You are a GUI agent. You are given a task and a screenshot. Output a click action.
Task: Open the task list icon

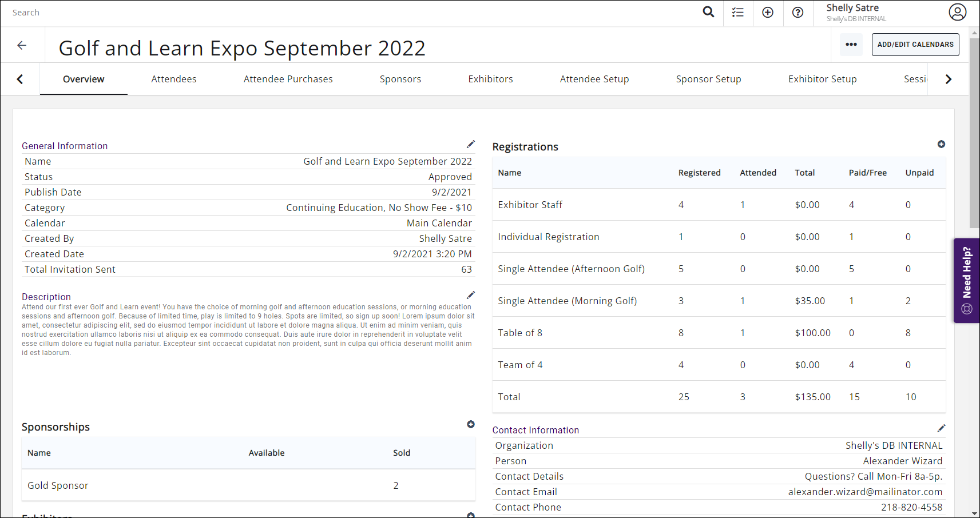[x=738, y=13]
